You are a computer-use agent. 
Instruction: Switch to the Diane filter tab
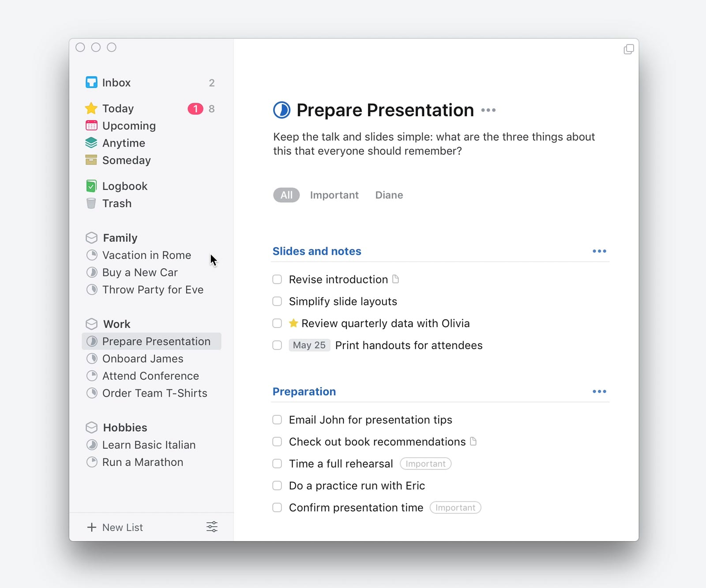pyautogui.click(x=389, y=195)
